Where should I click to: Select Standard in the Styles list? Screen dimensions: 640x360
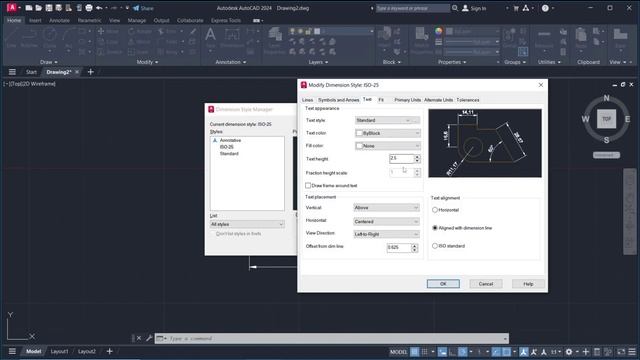(x=229, y=154)
